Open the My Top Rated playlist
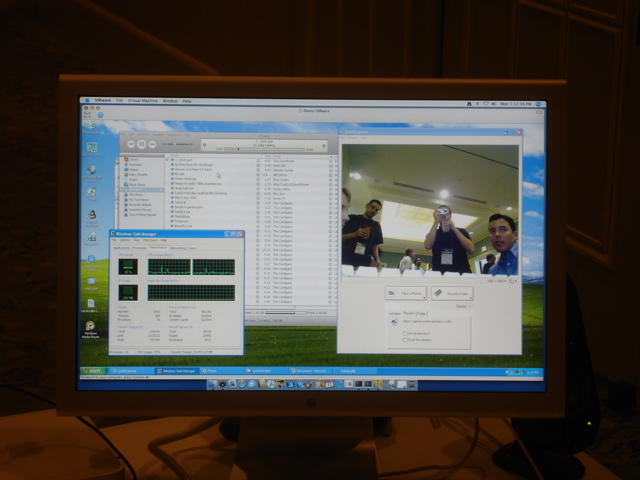The height and width of the screenshot is (480, 640). [137, 200]
